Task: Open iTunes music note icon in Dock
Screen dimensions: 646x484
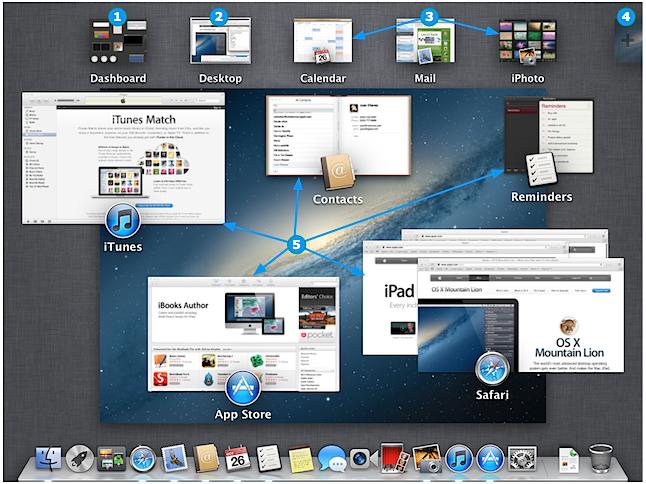Action: coord(459,458)
